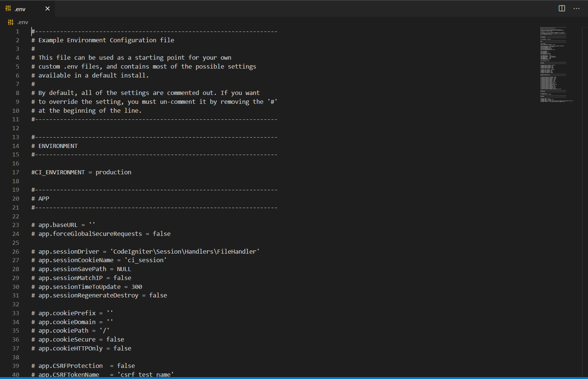Viewport: 588px width, 379px height.
Task: Click the .env breadcrumb item
Action: [x=23, y=22]
